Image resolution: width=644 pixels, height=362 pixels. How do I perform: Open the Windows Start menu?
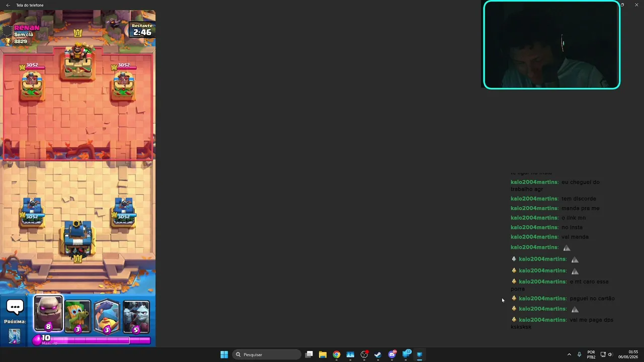[x=224, y=354]
